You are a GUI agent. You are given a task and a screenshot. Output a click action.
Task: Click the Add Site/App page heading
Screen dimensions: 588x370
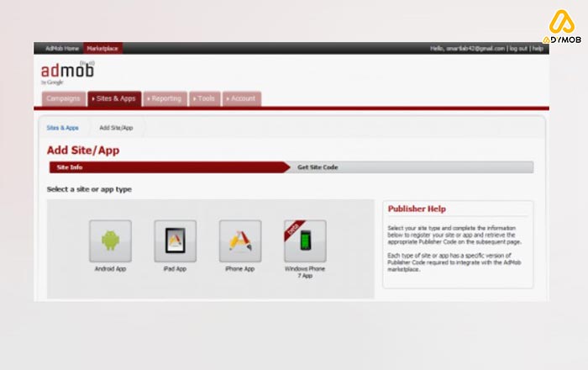83,150
